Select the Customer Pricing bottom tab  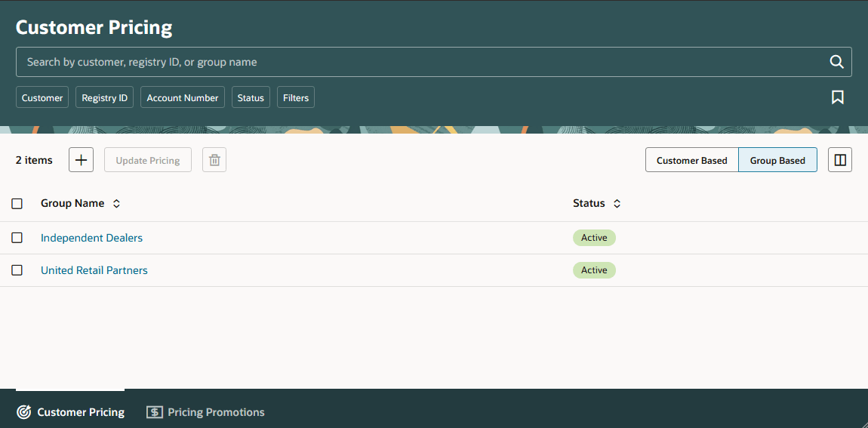tap(70, 412)
